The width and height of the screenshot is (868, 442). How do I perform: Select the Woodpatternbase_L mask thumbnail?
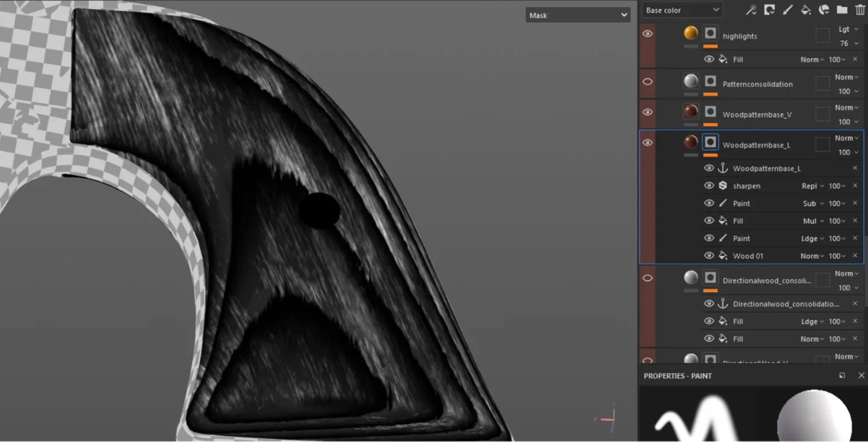coord(710,142)
